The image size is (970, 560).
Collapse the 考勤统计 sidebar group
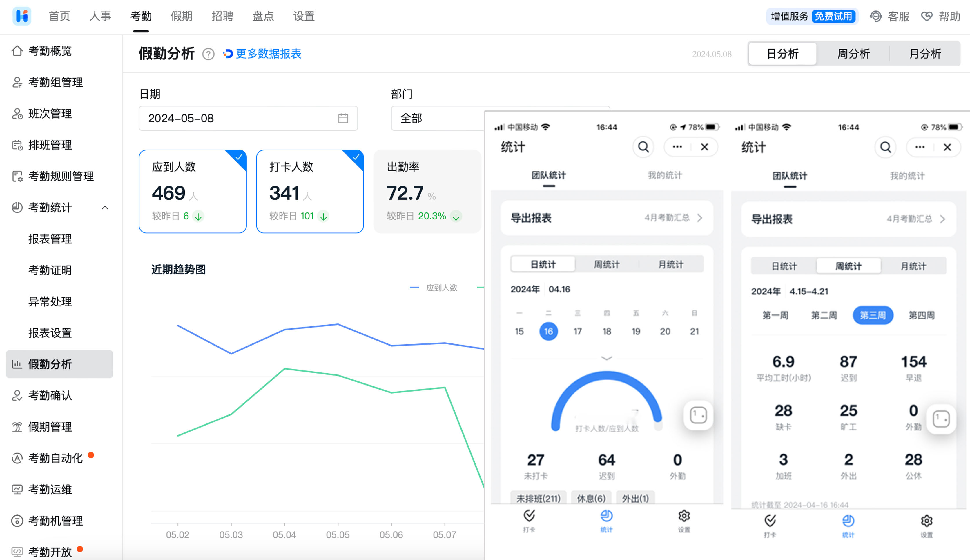click(105, 208)
